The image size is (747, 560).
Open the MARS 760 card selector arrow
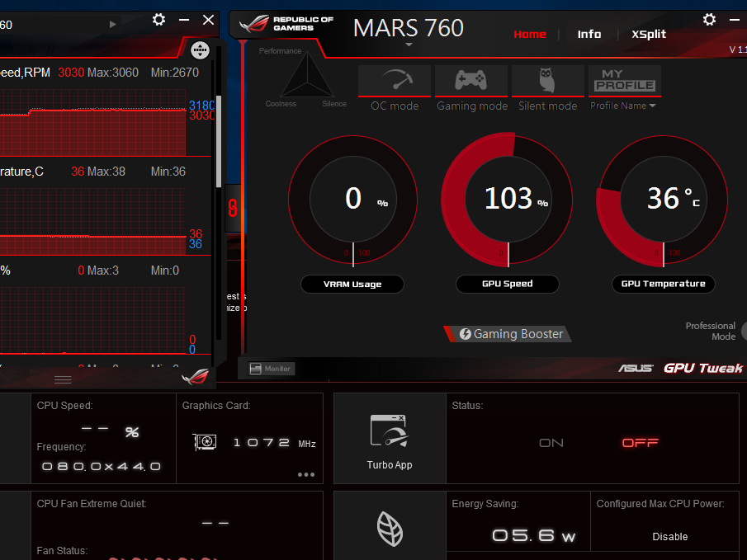click(x=409, y=45)
